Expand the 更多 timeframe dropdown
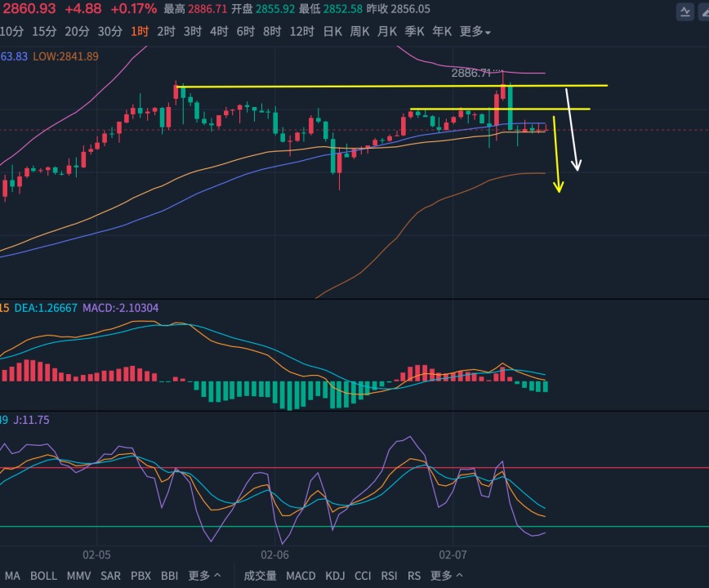This screenshot has width=709, height=588. pyautogui.click(x=475, y=32)
